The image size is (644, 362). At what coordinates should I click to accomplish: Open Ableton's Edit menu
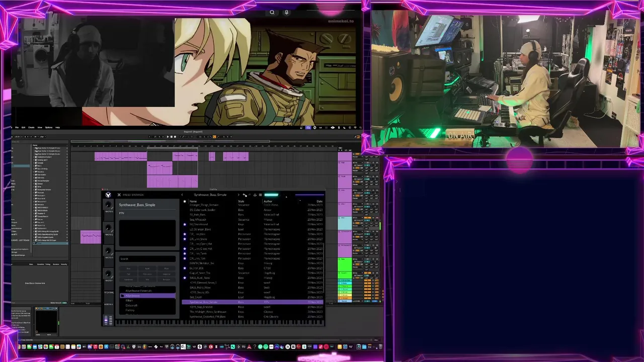[x=23, y=127]
